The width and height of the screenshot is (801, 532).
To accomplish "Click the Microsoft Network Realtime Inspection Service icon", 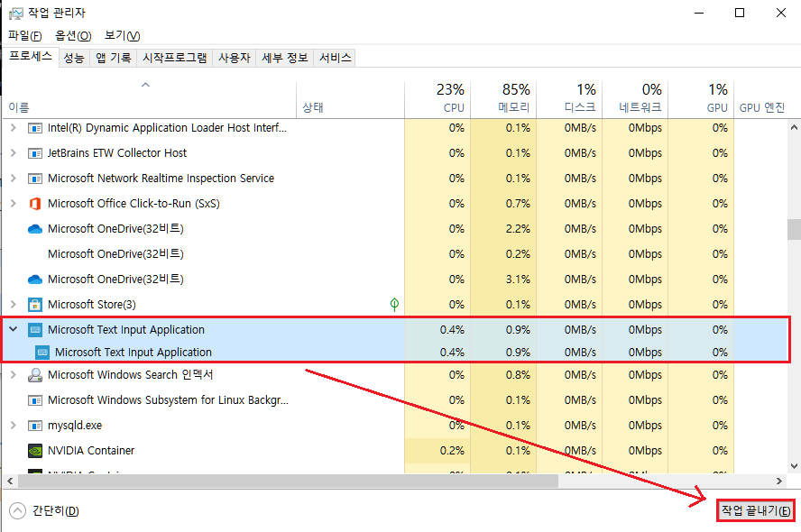I will pos(35,179).
